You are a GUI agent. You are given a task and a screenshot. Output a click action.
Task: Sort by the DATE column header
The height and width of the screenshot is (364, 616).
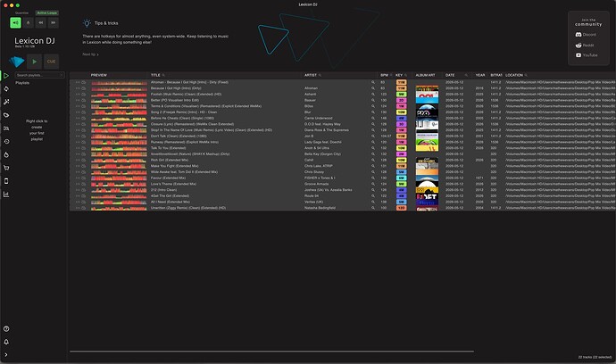[450, 75]
